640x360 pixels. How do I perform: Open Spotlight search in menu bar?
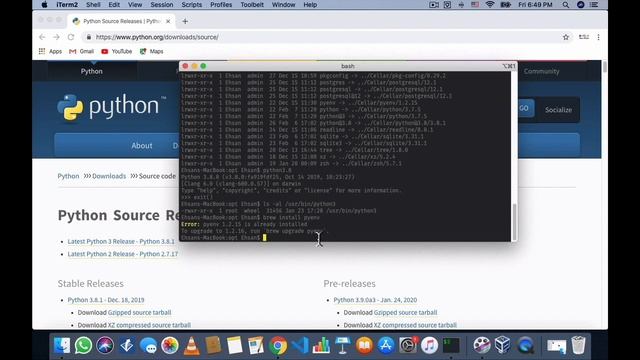(x=566, y=5)
